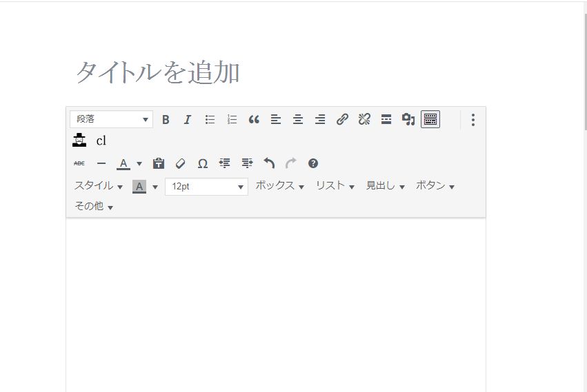Toggle bold formatting

tap(166, 120)
